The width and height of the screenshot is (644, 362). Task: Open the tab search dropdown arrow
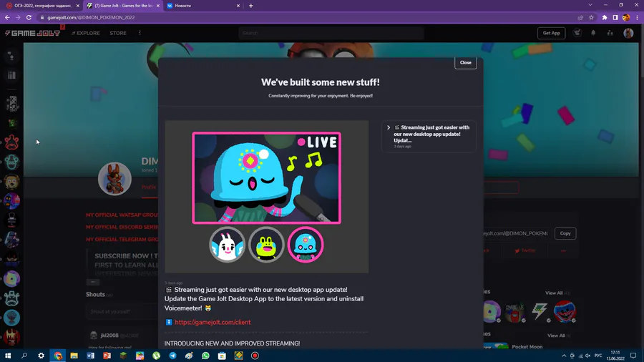tap(590, 5)
